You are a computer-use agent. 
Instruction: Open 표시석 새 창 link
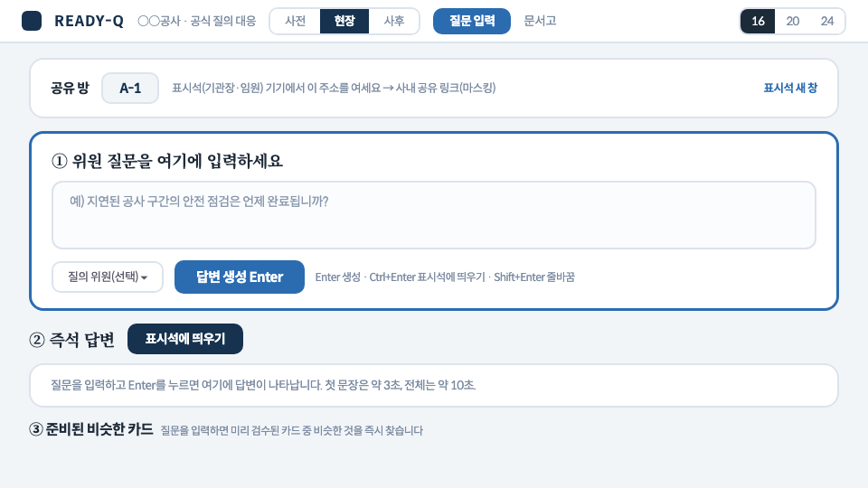790,88
